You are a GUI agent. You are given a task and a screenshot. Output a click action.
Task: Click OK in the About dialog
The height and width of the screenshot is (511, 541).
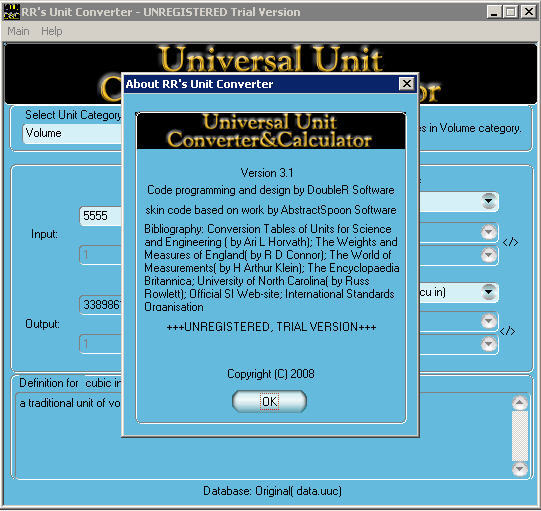pos(269,401)
